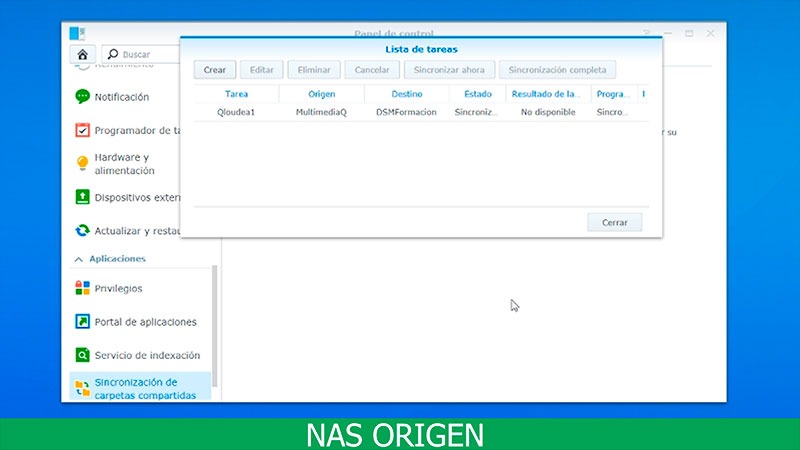This screenshot has width=800, height=450.
Task: Click the Cancelar button
Action: coord(372,70)
